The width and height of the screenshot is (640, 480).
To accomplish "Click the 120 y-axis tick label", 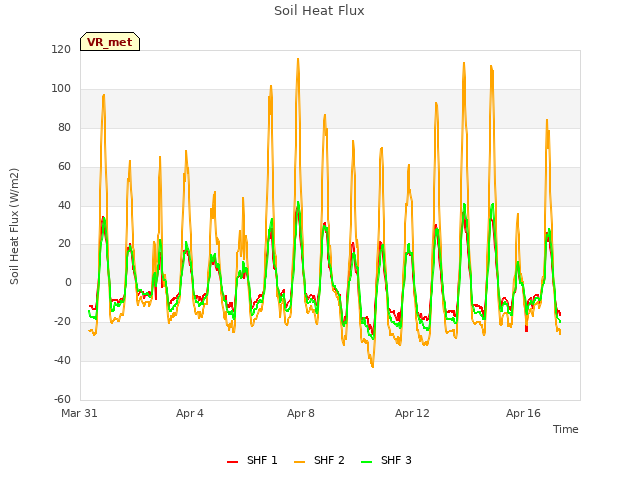I will (61, 50).
